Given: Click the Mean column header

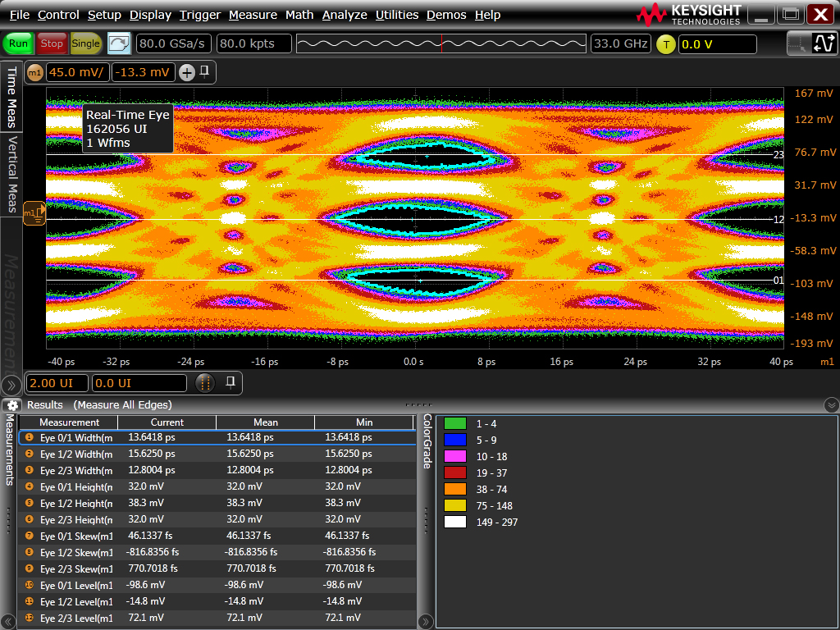Looking at the screenshot, I should tap(265, 422).
